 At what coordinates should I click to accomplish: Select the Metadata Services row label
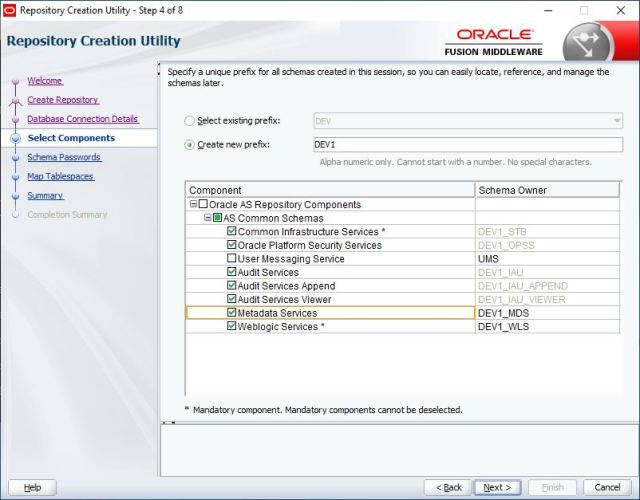(277, 313)
